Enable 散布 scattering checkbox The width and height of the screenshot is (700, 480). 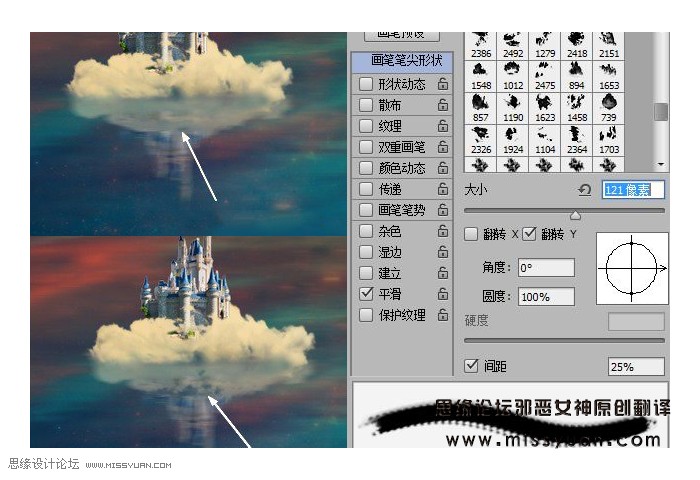(366, 105)
